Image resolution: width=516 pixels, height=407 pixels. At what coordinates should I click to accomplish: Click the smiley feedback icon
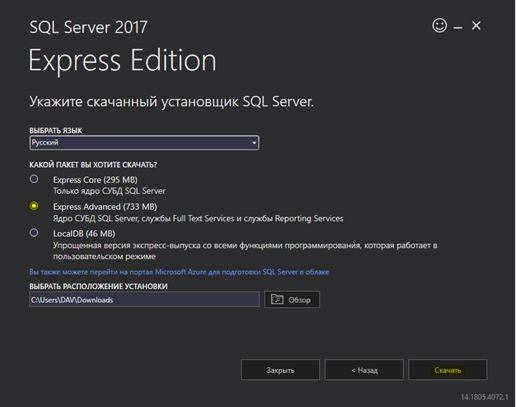point(439,25)
